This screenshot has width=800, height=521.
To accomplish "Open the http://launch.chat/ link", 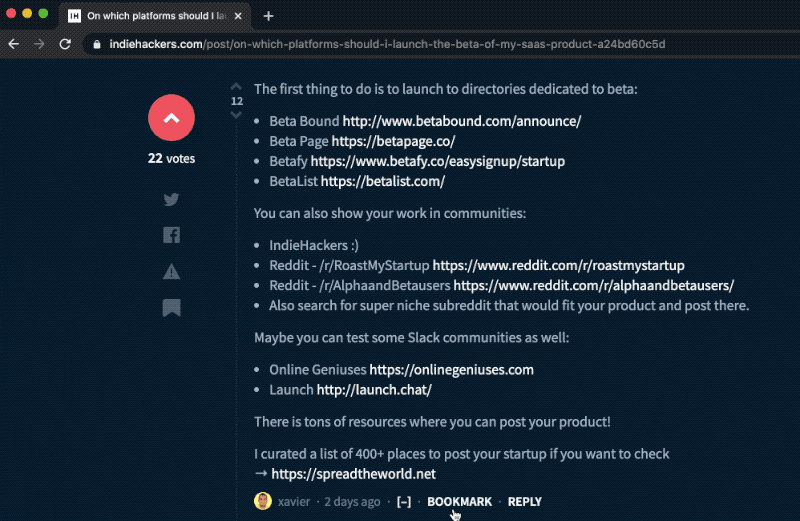I will [374, 390].
